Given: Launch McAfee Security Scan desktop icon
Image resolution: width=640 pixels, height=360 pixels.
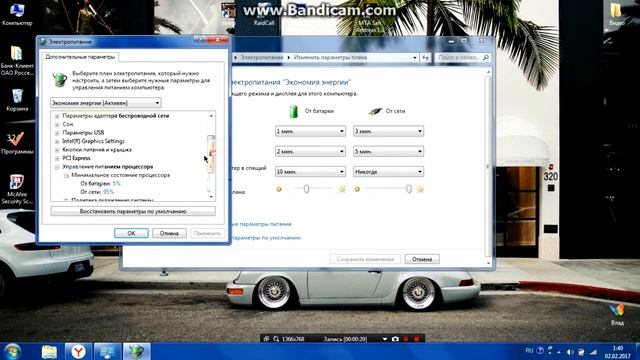Looking at the screenshot, I should pyautogui.click(x=17, y=190).
